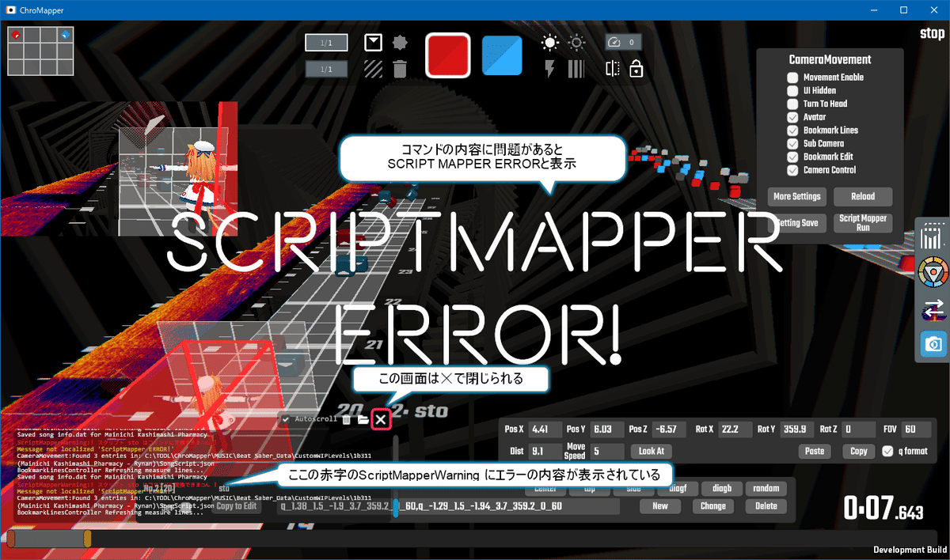950x560 pixels.
Task: Open the Chroma color wheel sidebar icon
Action: click(x=934, y=274)
